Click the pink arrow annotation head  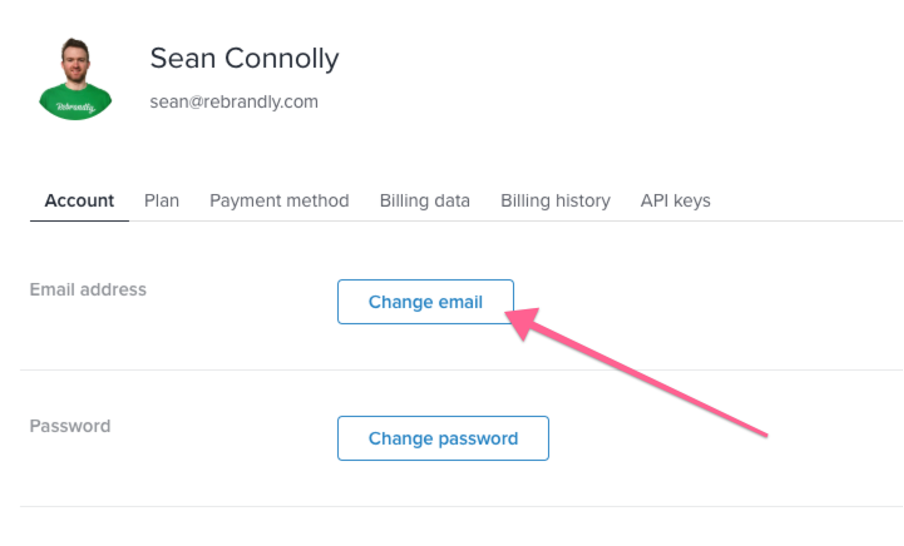[x=521, y=321]
